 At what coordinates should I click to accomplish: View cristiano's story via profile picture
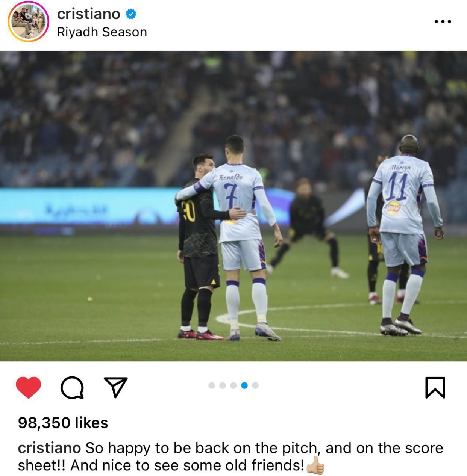coord(29,21)
